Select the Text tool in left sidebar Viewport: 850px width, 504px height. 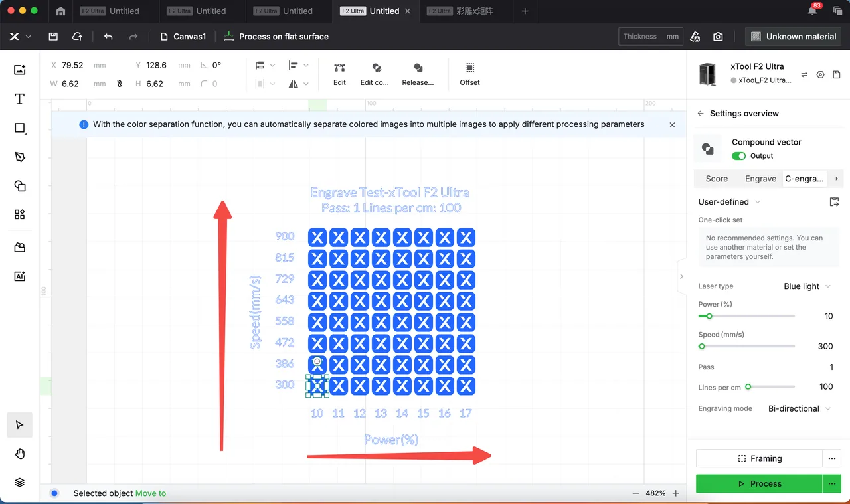20,99
